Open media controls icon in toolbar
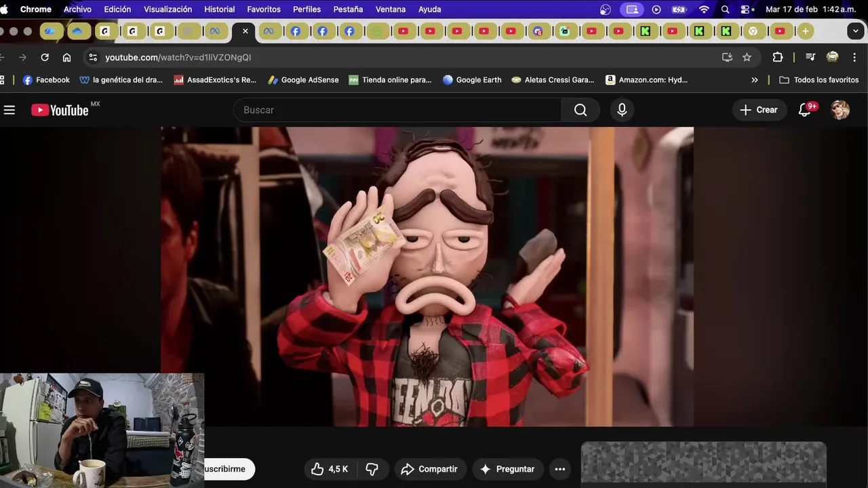868x488 pixels. tap(810, 58)
